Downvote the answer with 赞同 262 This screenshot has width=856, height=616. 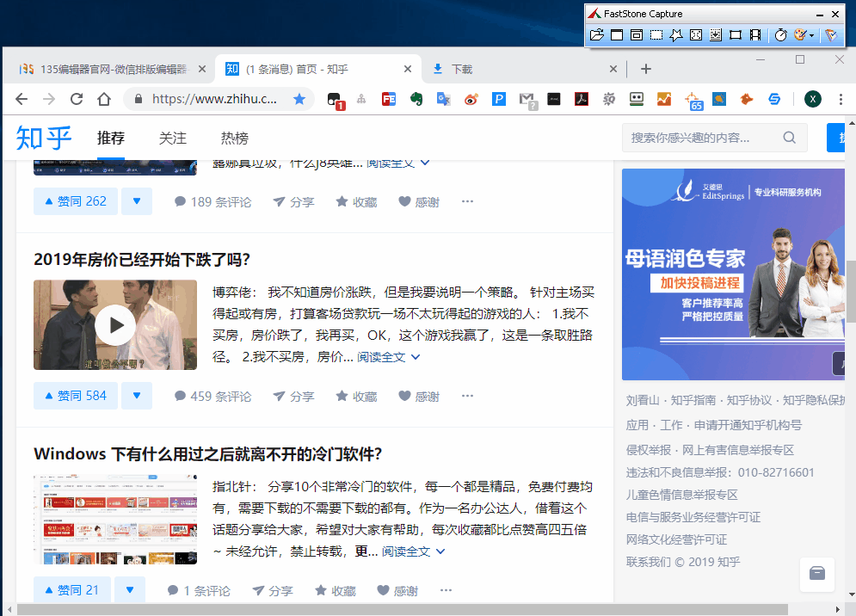coord(137,201)
